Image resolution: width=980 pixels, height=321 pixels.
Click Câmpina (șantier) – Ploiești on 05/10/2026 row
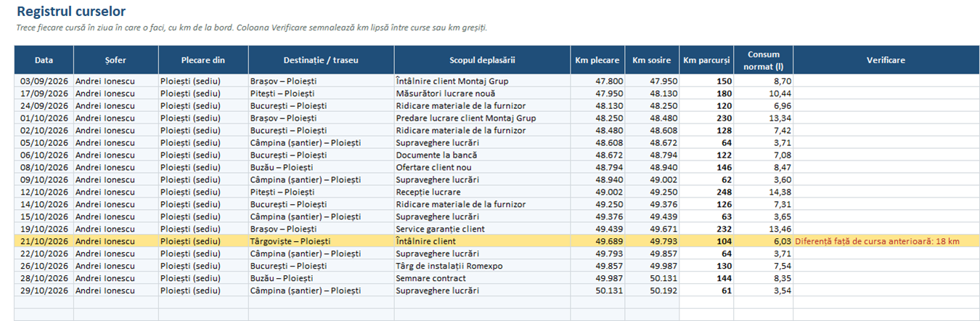321,143
